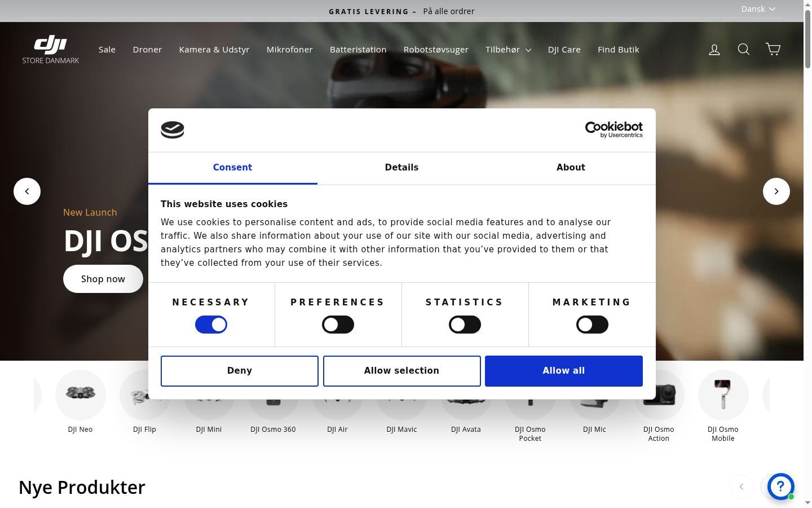Screen dimensions: 812x508
Task: Open the DJI Store Danmark logo home link
Action: coord(51,50)
